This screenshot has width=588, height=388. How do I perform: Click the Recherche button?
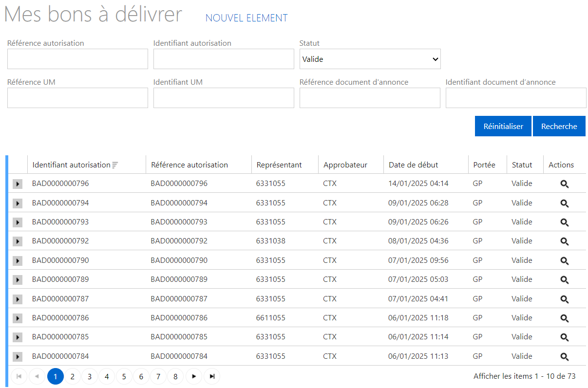click(x=559, y=126)
